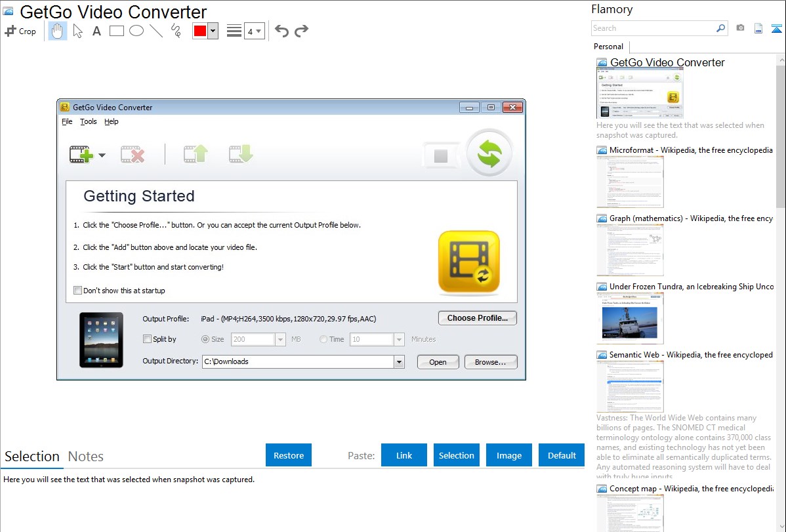This screenshot has height=532, width=786.
Task: Click the yellow GetGo film logo
Action: tap(469, 262)
